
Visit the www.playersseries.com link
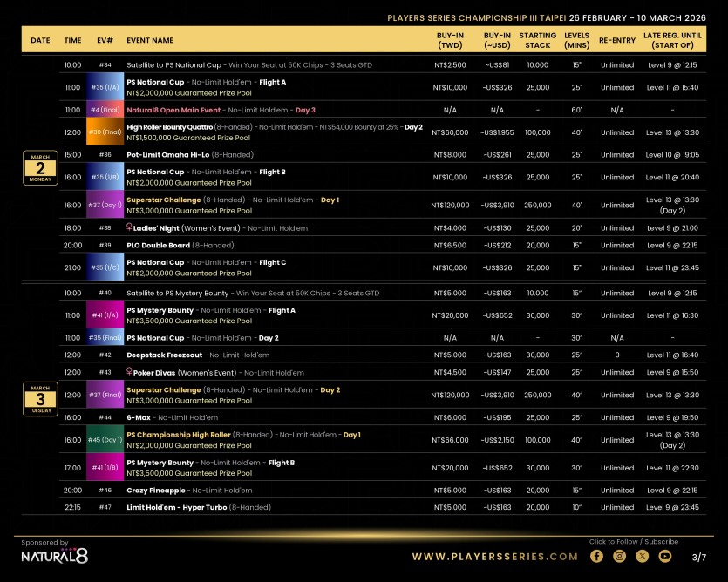pyautogui.click(x=494, y=557)
